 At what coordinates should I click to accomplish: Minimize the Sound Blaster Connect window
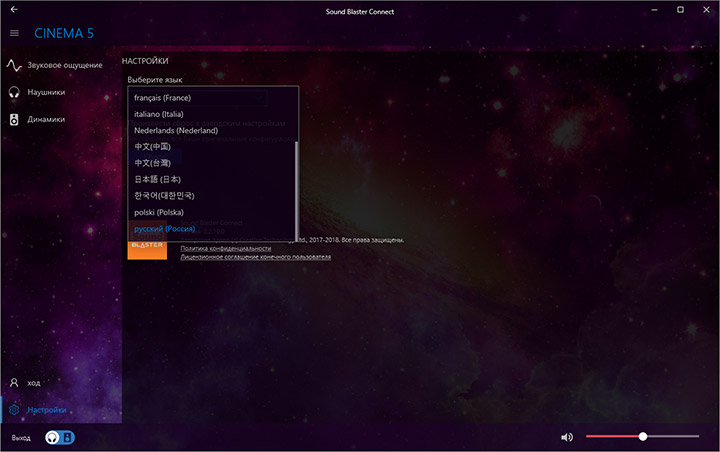tap(655, 10)
